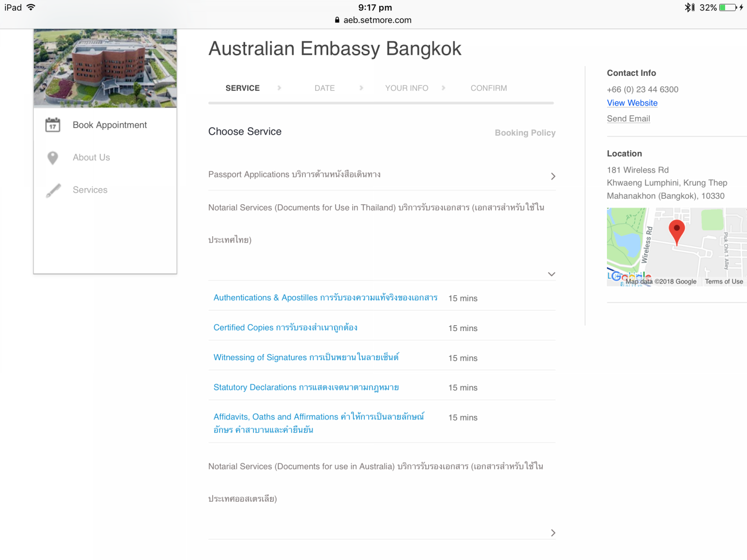This screenshot has height=560, width=747.
Task: Click the About Us location pin icon
Action: point(53,157)
